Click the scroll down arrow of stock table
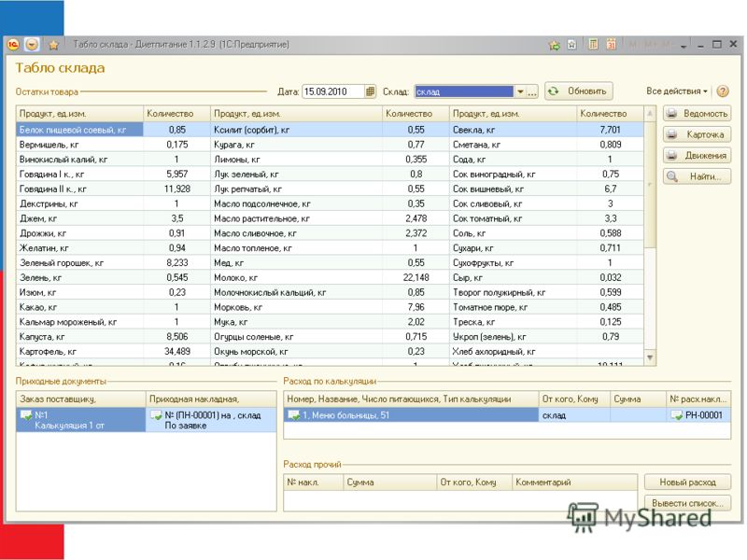747x560 pixels. pos(650,357)
